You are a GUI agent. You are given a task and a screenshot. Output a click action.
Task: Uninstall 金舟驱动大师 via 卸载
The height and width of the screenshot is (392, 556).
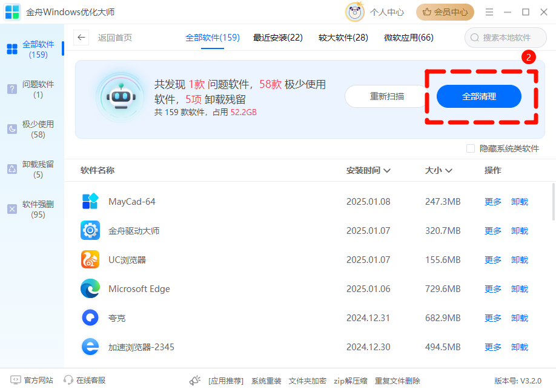coord(520,231)
